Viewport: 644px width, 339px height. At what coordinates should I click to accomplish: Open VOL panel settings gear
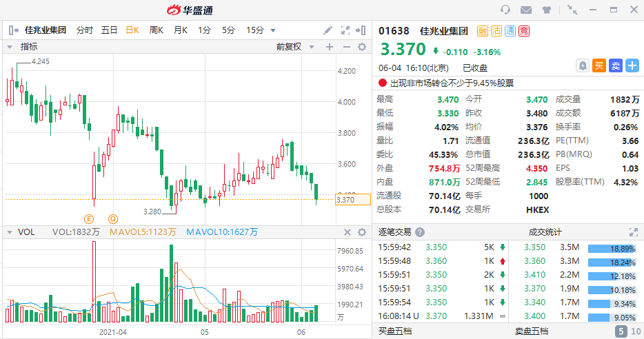click(362, 232)
